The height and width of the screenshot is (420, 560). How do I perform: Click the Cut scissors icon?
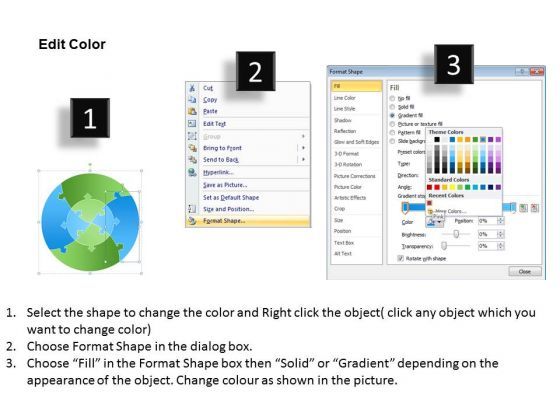(x=192, y=88)
